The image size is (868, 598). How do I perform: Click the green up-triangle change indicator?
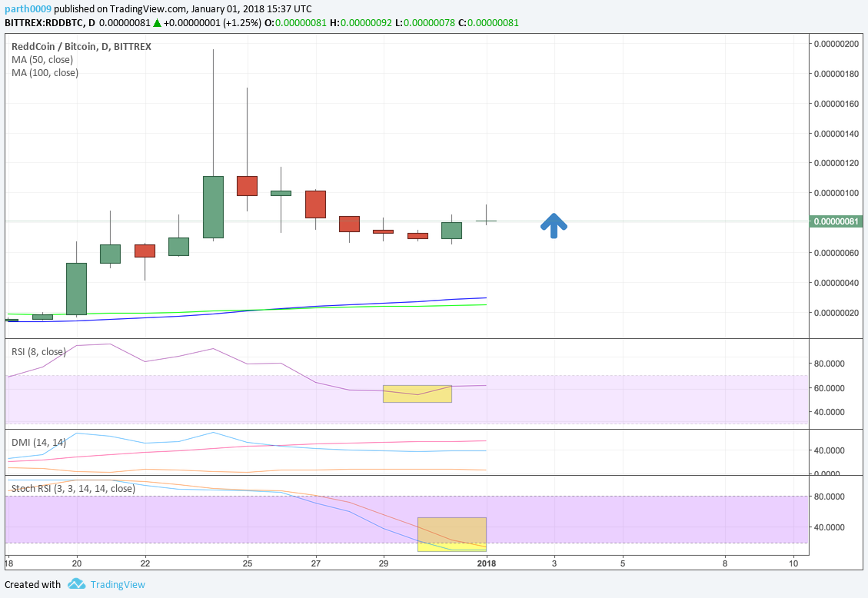click(x=157, y=23)
